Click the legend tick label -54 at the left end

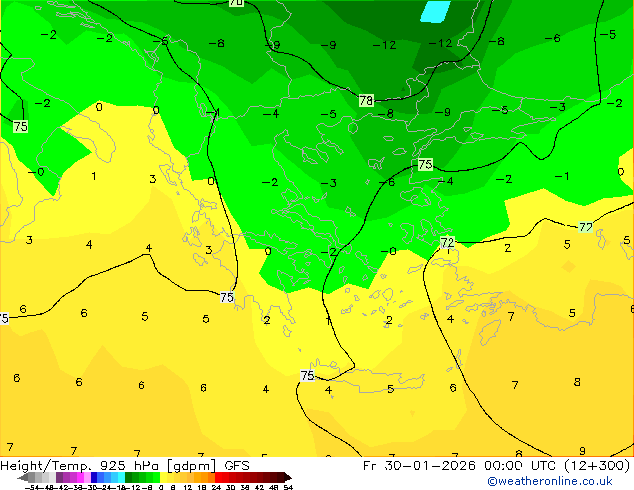tap(32, 487)
